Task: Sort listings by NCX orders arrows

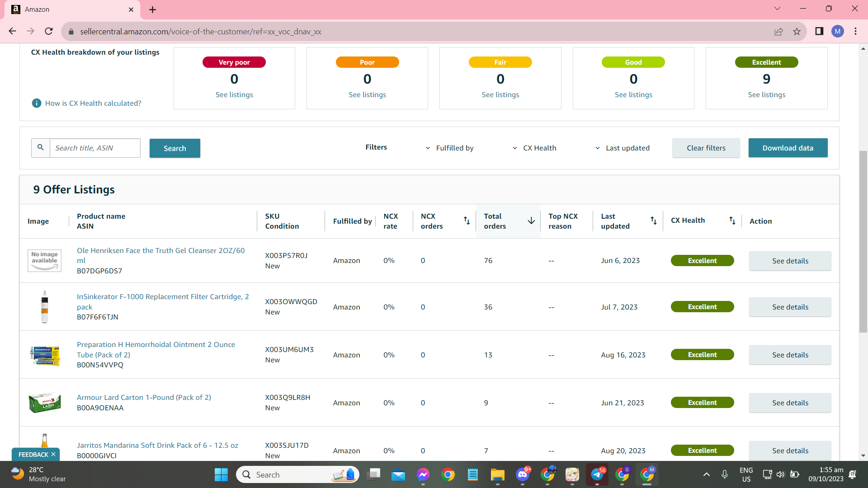Action: pyautogui.click(x=467, y=221)
